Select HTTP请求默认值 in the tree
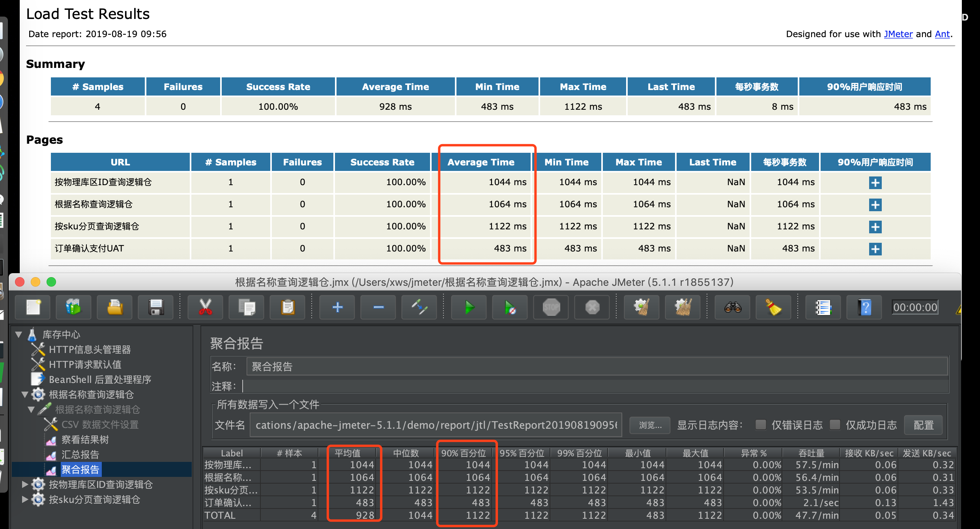980x529 pixels. point(85,364)
